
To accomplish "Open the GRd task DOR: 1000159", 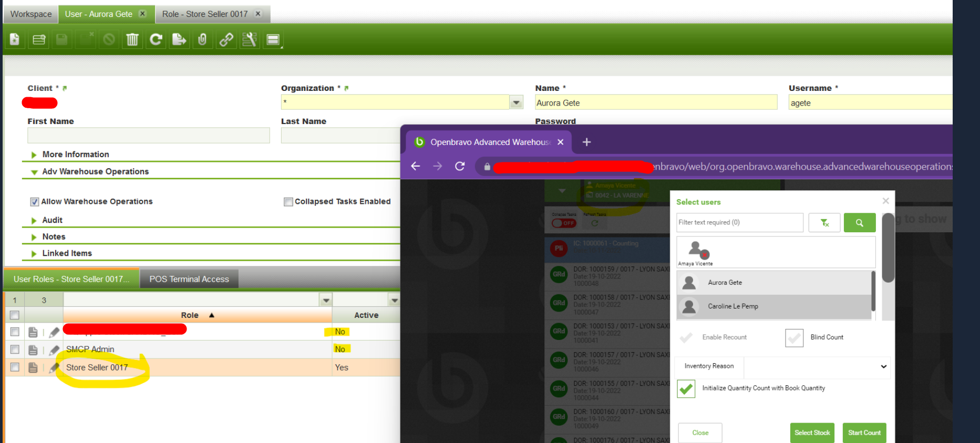I will pyautogui.click(x=608, y=276).
